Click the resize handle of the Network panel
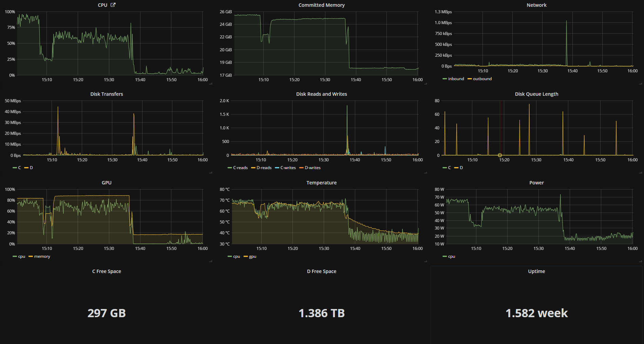 coord(640,84)
